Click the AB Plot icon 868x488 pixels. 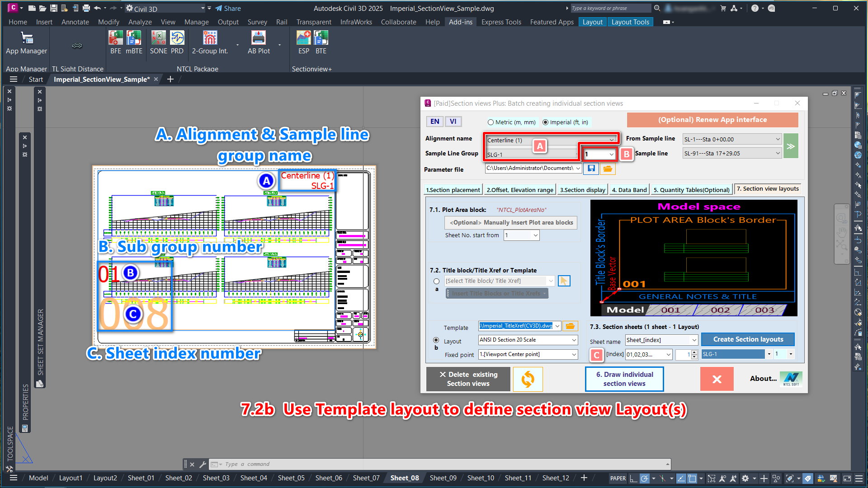coord(258,38)
